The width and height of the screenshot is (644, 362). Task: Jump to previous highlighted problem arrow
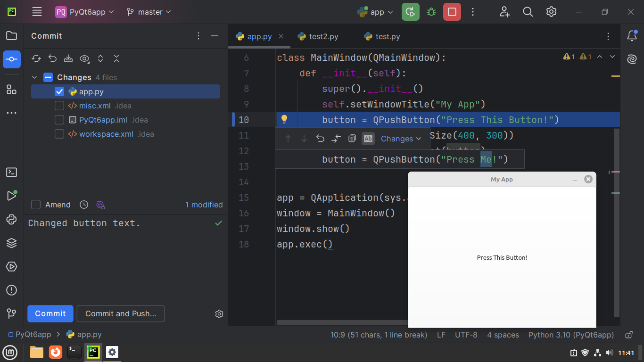click(x=600, y=57)
